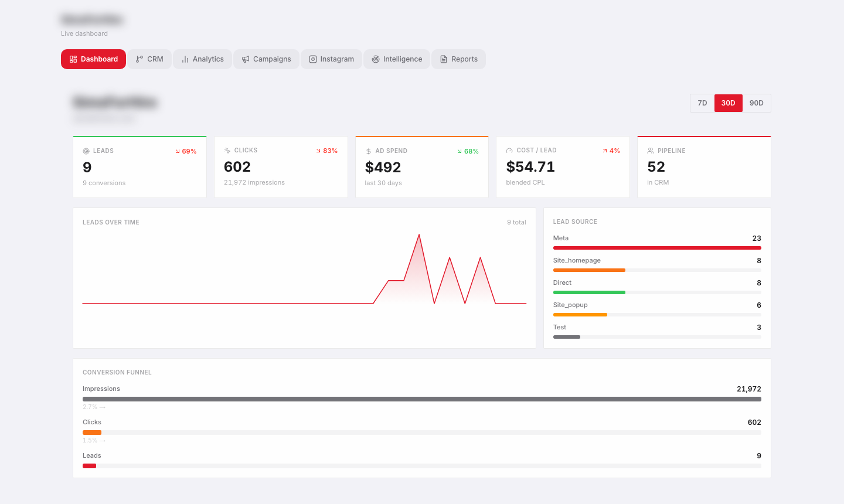The image size is (844, 504).
Task: Select the 90D time range
Action: click(757, 103)
